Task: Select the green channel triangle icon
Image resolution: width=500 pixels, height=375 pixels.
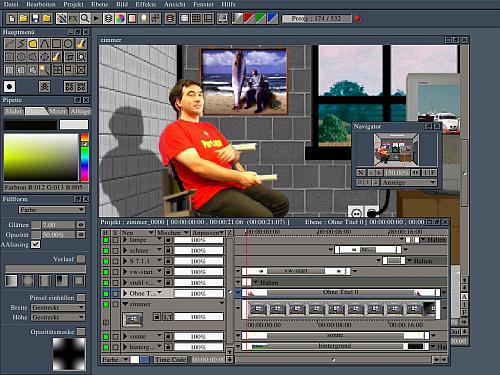Action: pos(260,18)
